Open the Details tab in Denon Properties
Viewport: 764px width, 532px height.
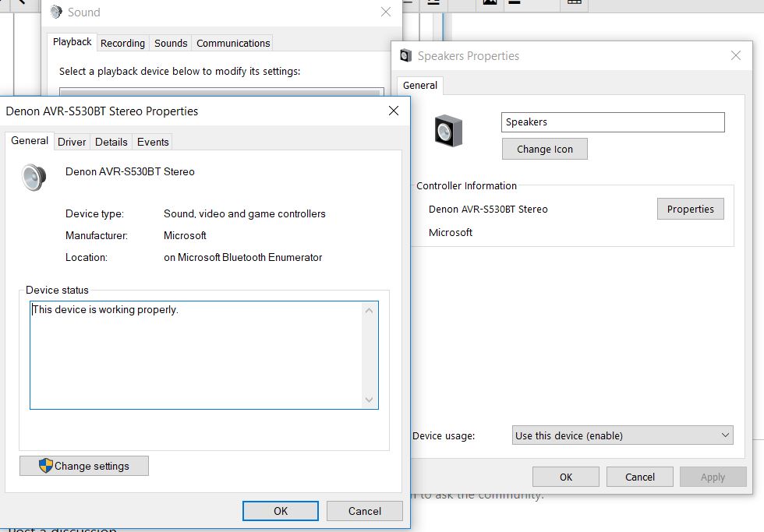pyautogui.click(x=111, y=142)
